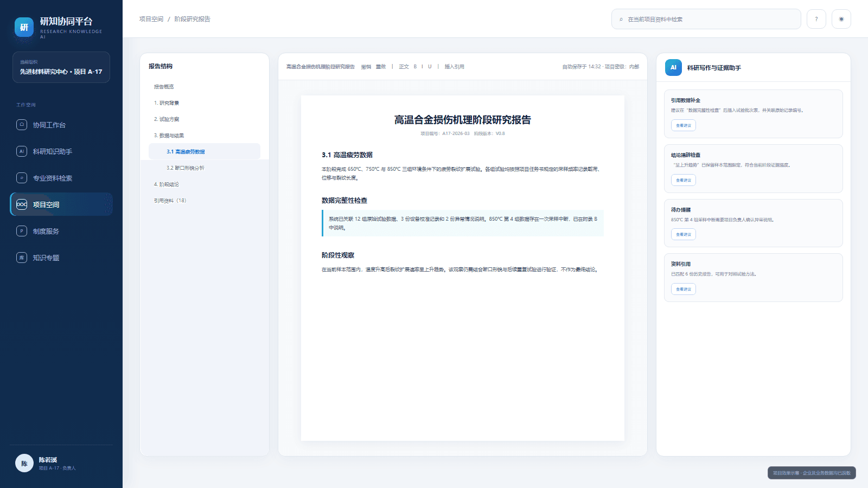Click the help question mark button

[x=816, y=19]
